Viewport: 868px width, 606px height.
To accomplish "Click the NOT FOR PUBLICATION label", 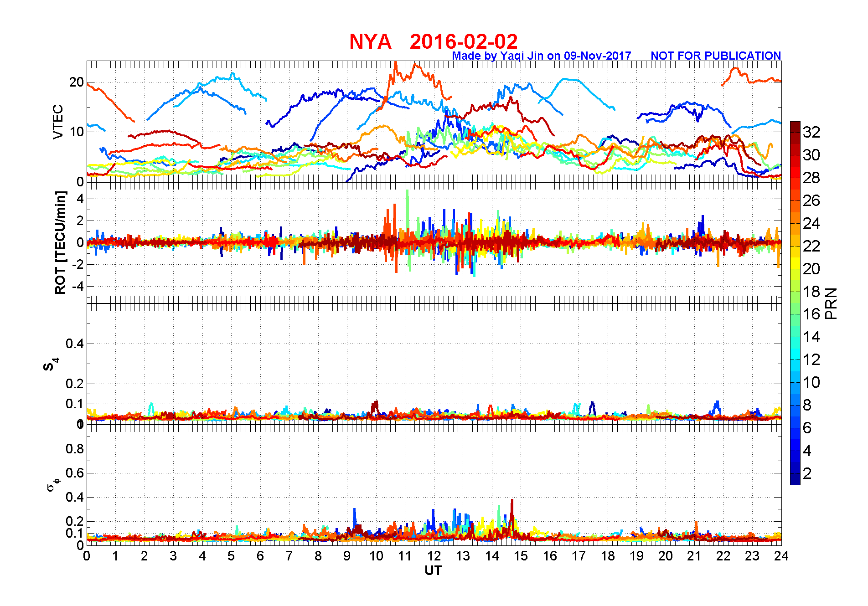I will coord(716,56).
